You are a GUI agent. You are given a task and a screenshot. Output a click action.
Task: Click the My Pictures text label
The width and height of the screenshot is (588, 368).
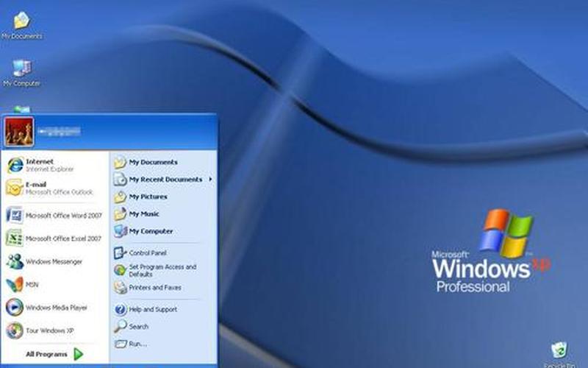coord(148,197)
